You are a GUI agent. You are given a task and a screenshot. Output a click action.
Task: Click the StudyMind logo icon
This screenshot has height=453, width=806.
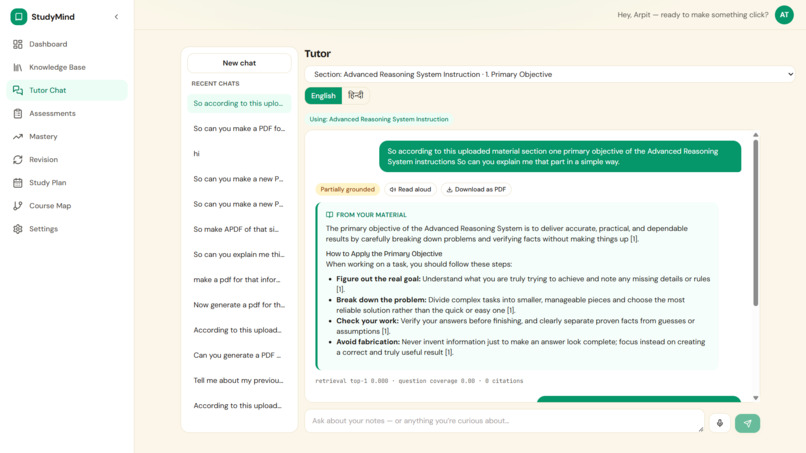[19, 16]
